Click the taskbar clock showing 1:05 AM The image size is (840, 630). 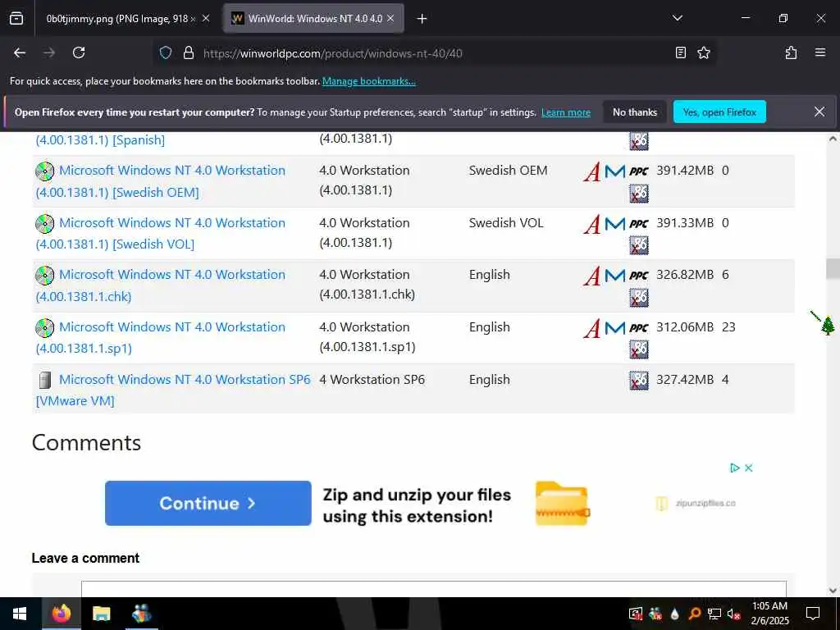pos(769,614)
